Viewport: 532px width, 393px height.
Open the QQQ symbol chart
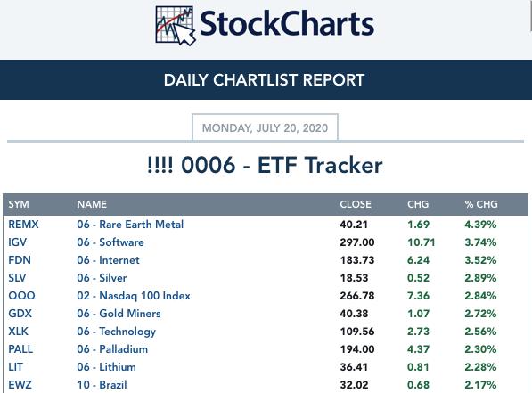[21, 296]
